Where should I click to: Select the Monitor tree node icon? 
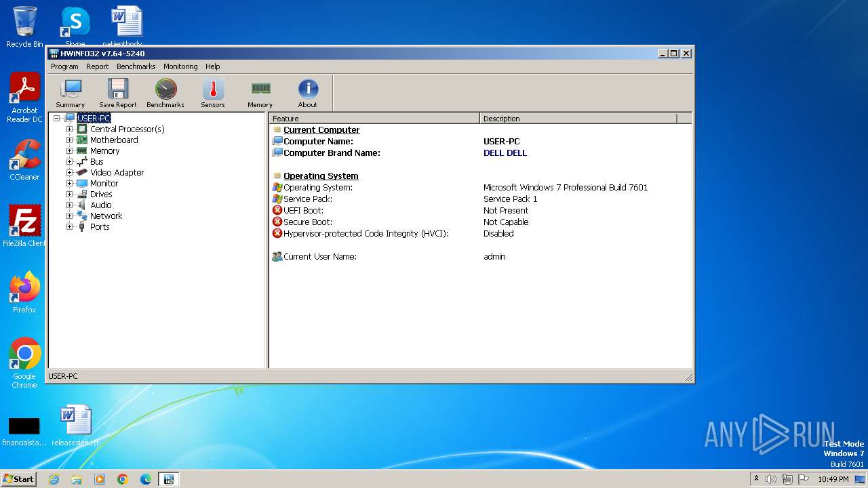point(82,183)
